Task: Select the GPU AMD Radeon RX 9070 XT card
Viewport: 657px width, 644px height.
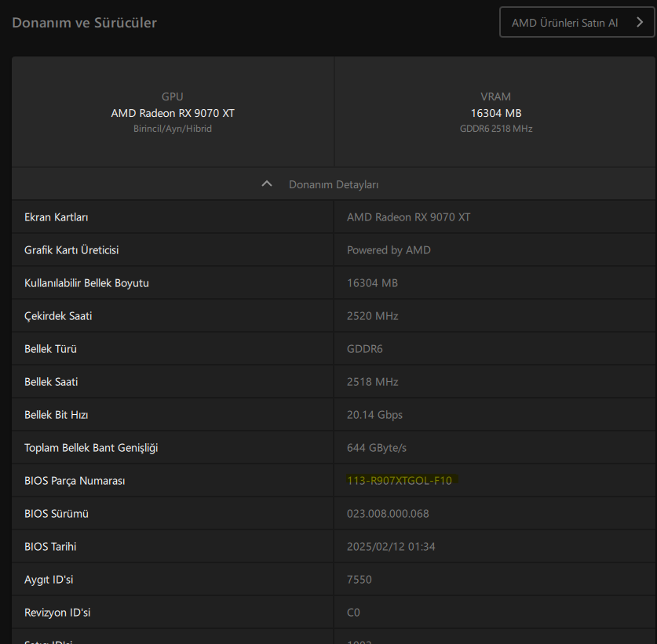Action: tap(173, 112)
